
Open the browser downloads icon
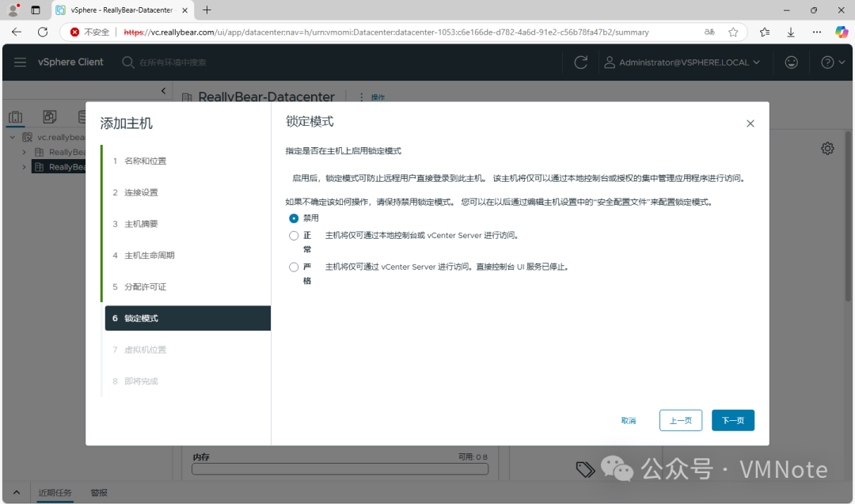791,32
